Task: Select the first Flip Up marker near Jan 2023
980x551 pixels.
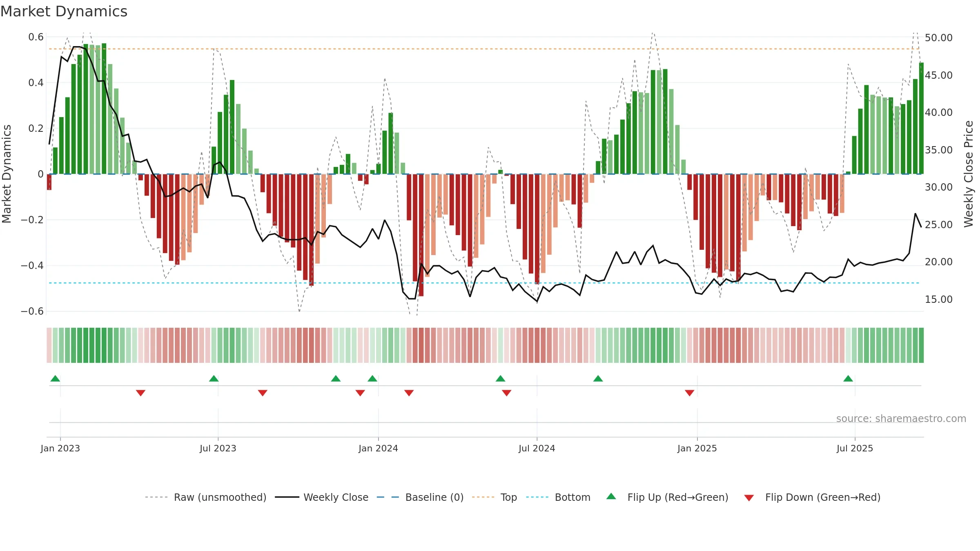Action: pos(55,378)
